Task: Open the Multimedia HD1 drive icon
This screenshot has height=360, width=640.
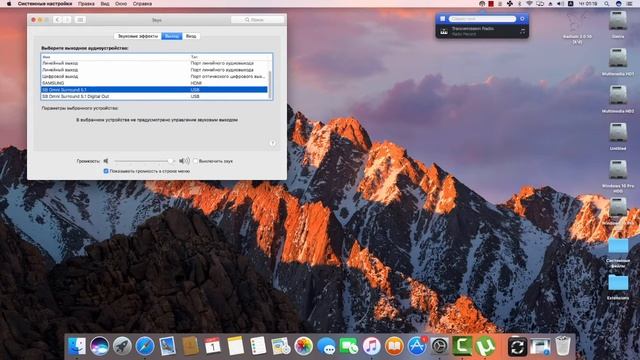Action: pos(618,59)
